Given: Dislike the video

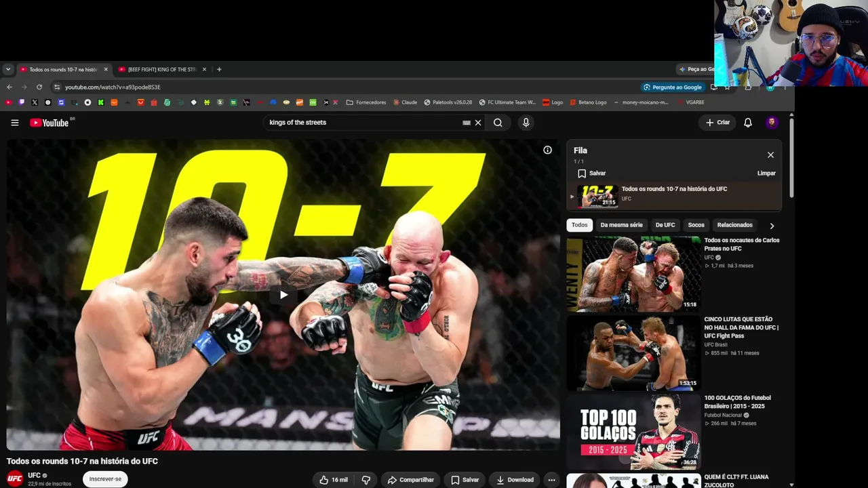Looking at the screenshot, I should pyautogui.click(x=366, y=480).
